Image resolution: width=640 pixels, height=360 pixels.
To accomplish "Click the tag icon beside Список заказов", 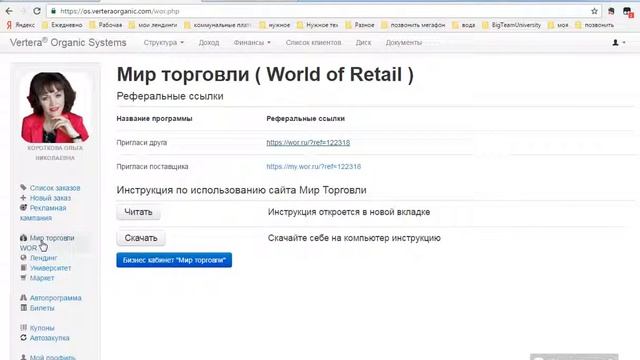I will (23, 187).
